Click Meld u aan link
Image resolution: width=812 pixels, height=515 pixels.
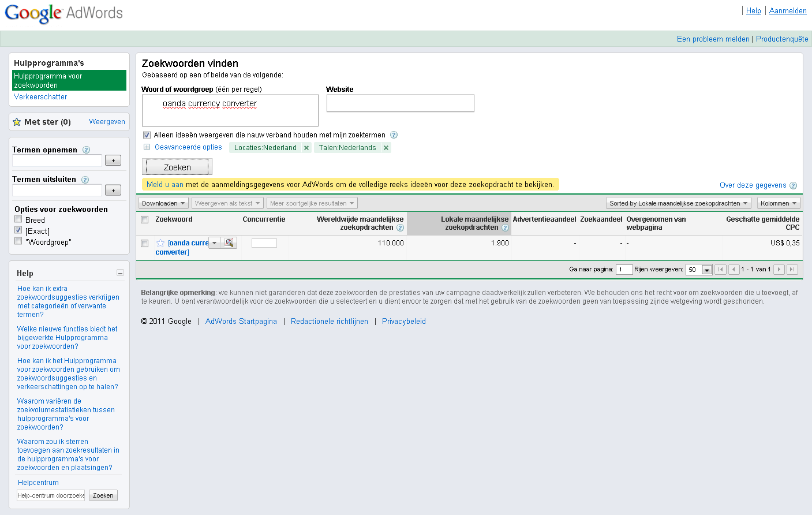coord(165,185)
